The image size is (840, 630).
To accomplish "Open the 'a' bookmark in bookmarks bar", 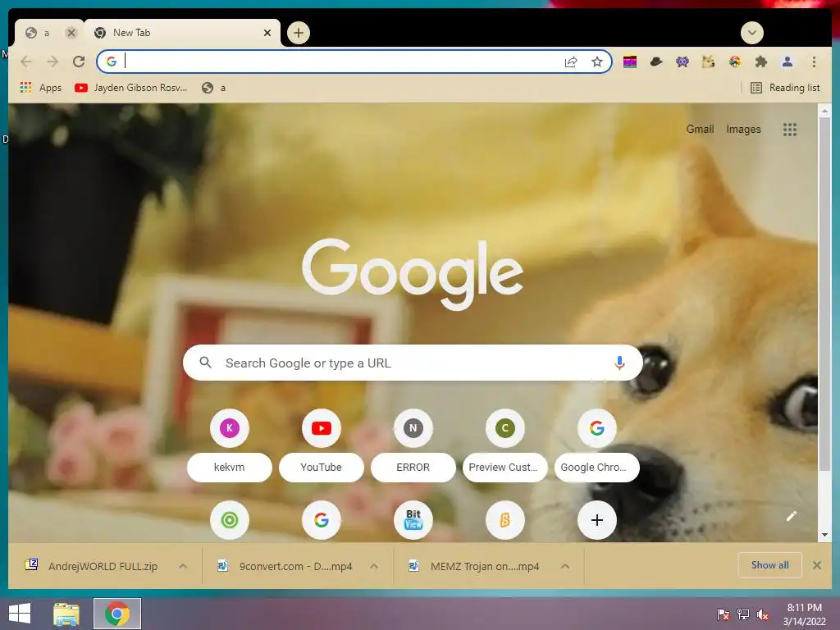I will [214, 88].
